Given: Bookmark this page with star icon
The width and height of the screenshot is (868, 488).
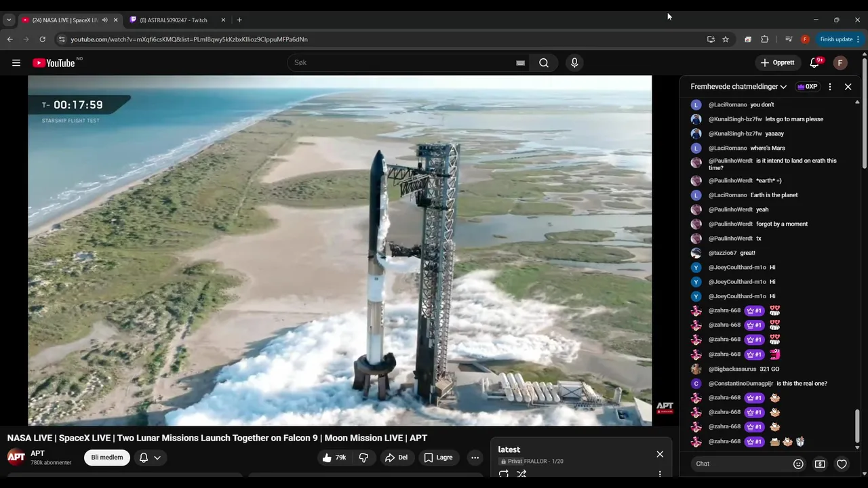Looking at the screenshot, I should (726, 39).
